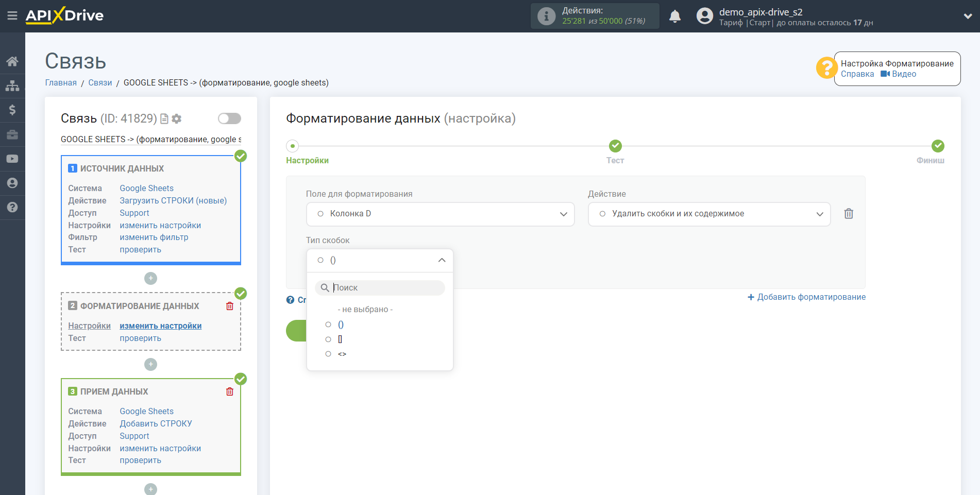Click 'проверить' in the formatting block
The height and width of the screenshot is (495, 980).
point(140,338)
